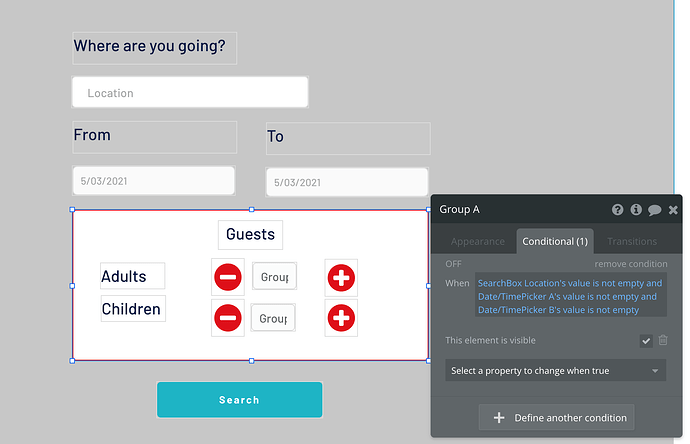Click Define another condition button
The width and height of the screenshot is (690, 444).
[x=557, y=417]
